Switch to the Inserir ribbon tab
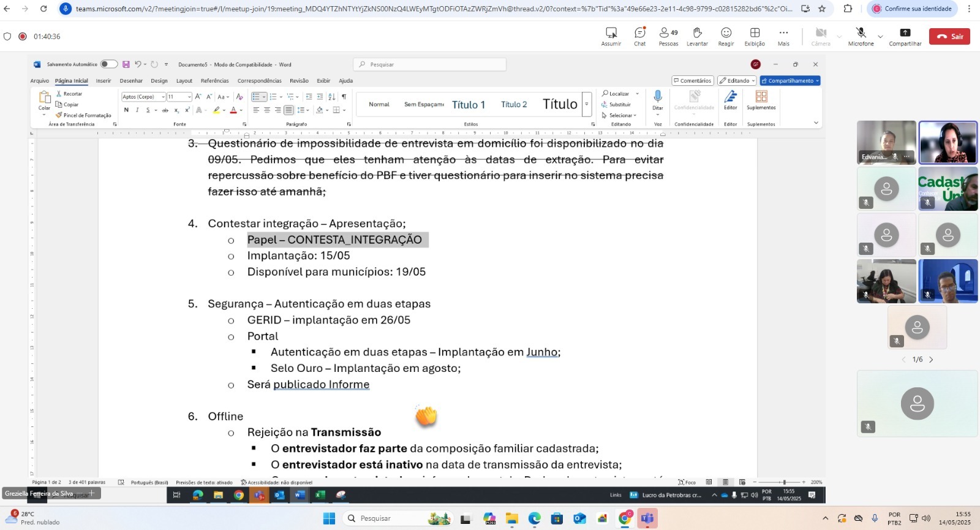The height and width of the screenshot is (530, 980). 104,81
